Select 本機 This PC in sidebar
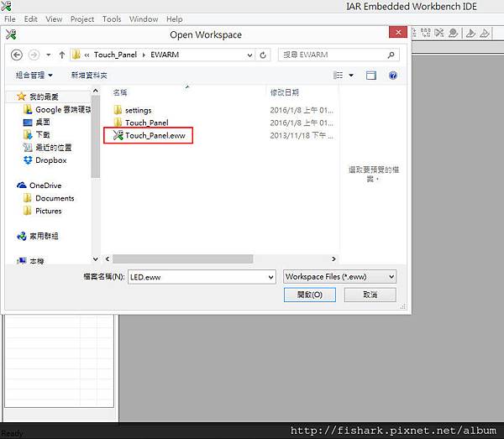This screenshot has width=504, height=439. pyautogui.click(x=30, y=261)
